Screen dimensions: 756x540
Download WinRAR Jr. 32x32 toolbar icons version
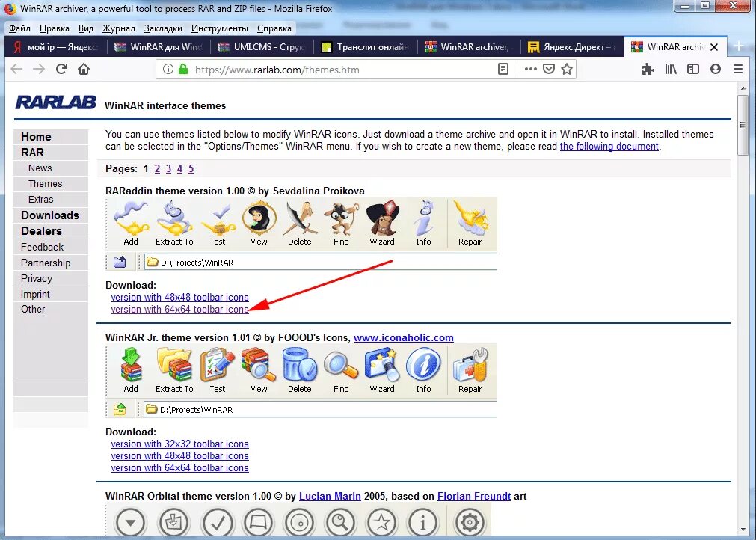[x=179, y=444]
